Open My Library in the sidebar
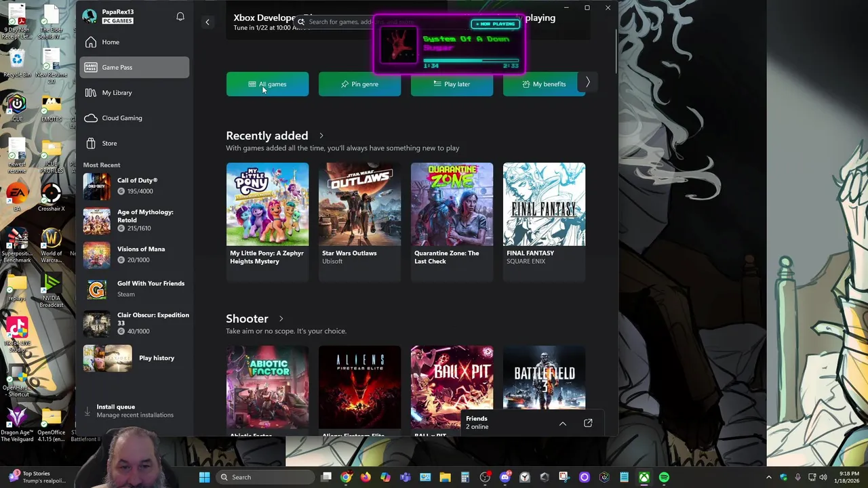This screenshot has height=488, width=868. 134,93
